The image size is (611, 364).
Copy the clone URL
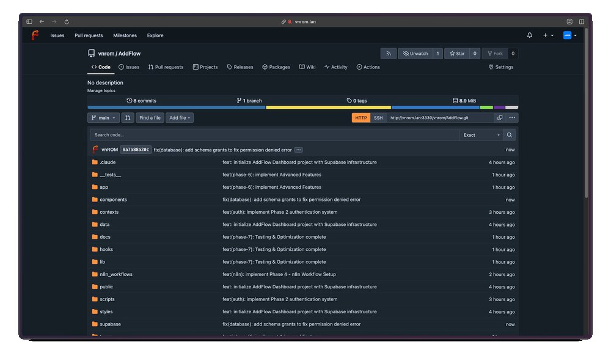click(x=500, y=118)
